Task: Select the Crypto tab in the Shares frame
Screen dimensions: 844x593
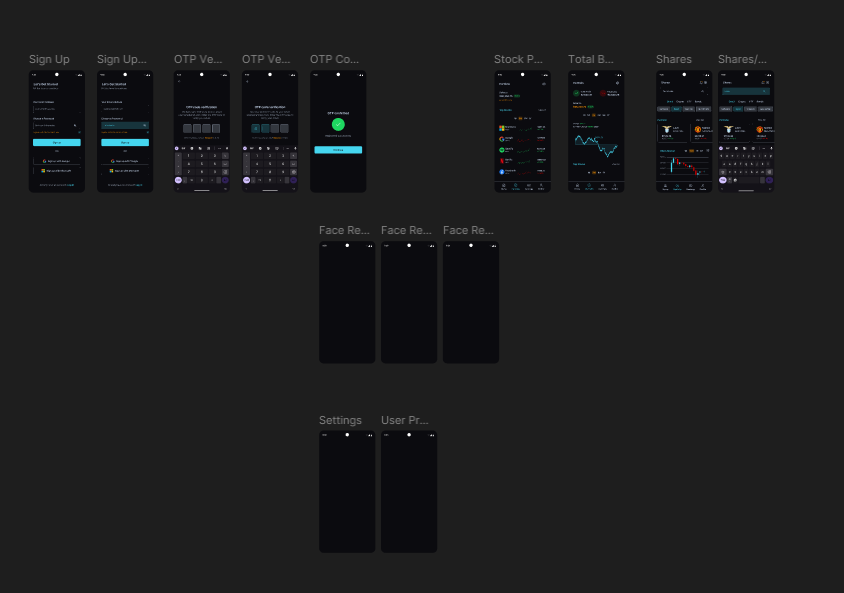Action: (680, 101)
